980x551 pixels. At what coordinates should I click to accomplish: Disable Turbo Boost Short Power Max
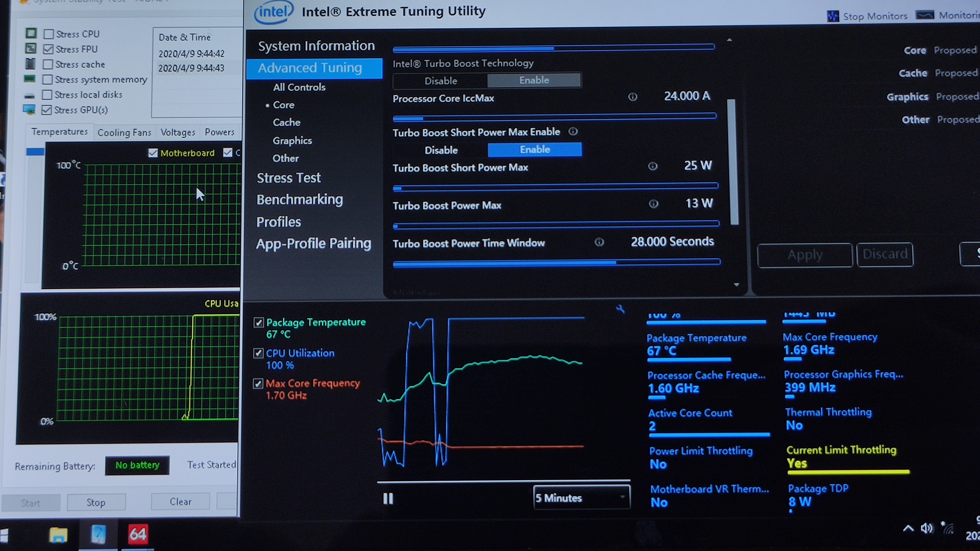[x=441, y=150]
